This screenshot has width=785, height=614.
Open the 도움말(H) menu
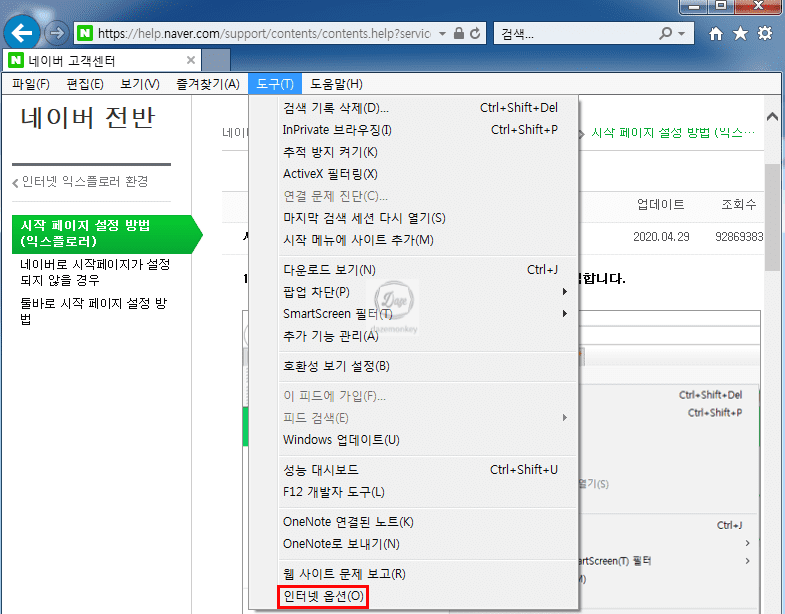point(336,84)
